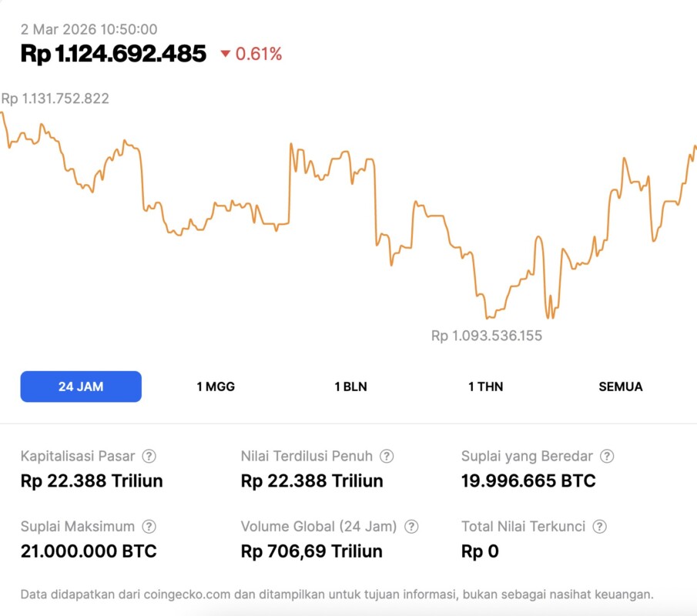The height and width of the screenshot is (616, 697).
Task: Click the Volume Global (24 Jam) help icon
Action: tap(412, 527)
